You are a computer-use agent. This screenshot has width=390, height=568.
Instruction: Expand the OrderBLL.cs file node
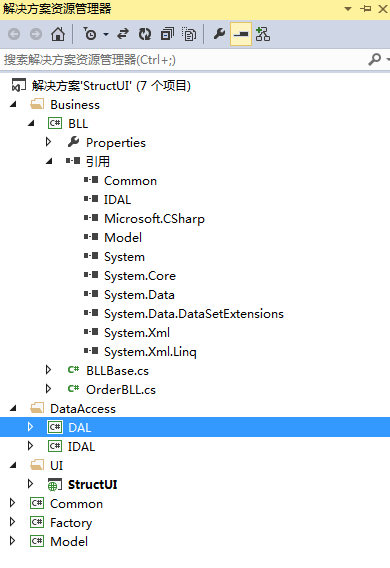tap(49, 389)
